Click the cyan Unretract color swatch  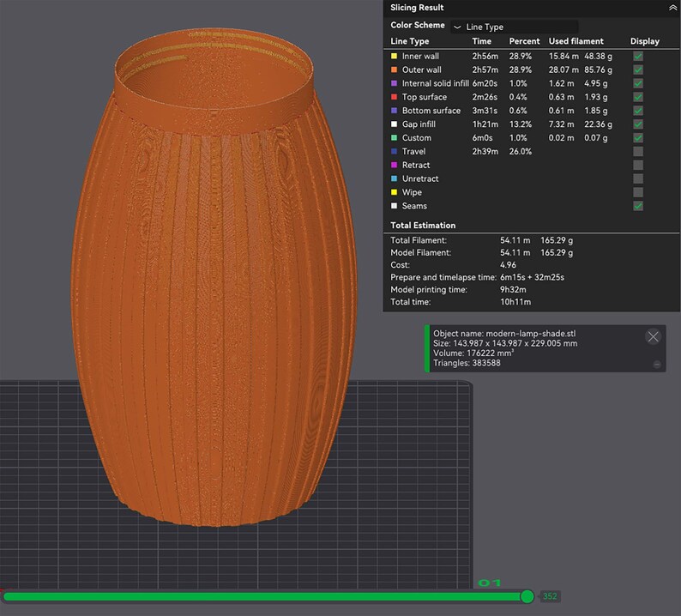coord(394,178)
